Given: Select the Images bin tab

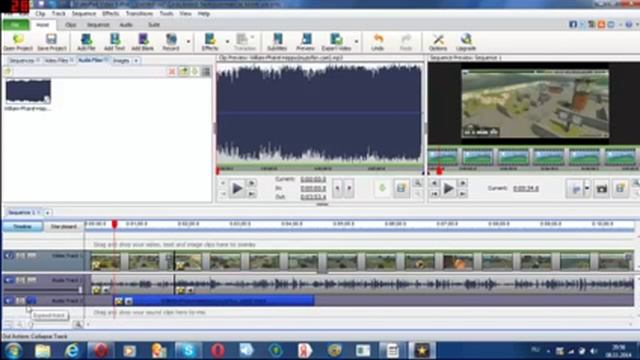Looking at the screenshot, I should point(121,60).
